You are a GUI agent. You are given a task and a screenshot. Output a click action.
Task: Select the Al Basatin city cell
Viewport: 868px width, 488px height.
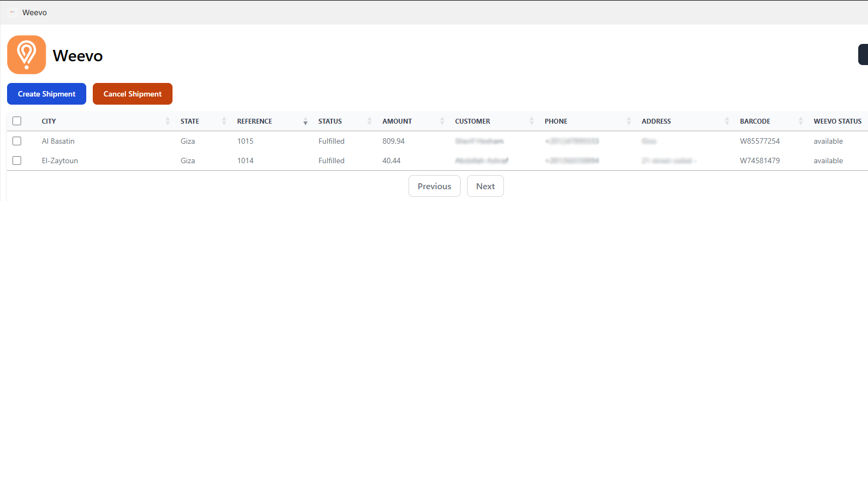click(x=58, y=141)
